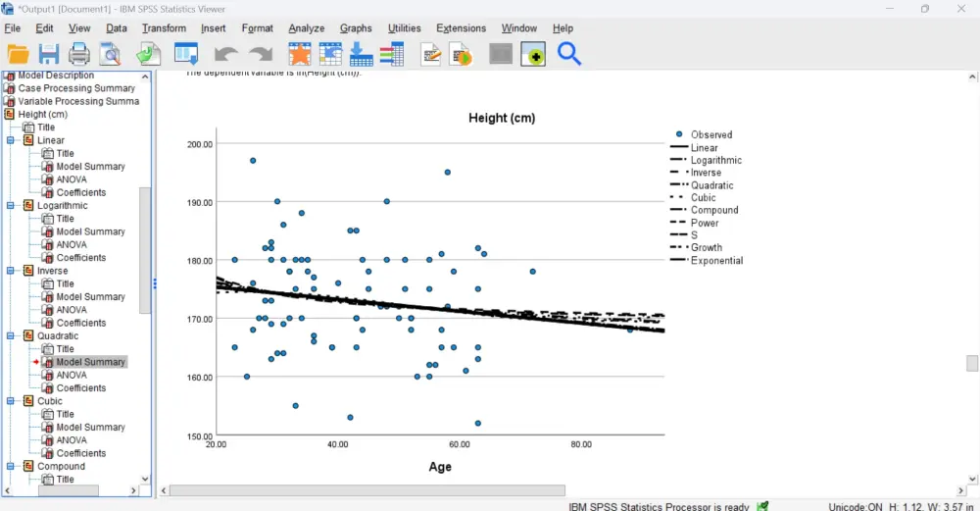Click the insert image plus icon
980x511 pixels.
click(x=533, y=54)
